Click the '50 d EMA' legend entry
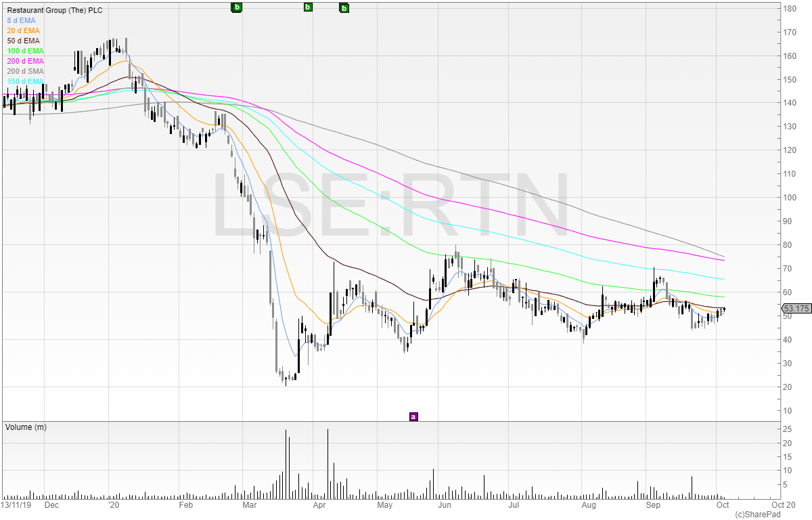Viewport: 812px width, 520px height. [23, 41]
